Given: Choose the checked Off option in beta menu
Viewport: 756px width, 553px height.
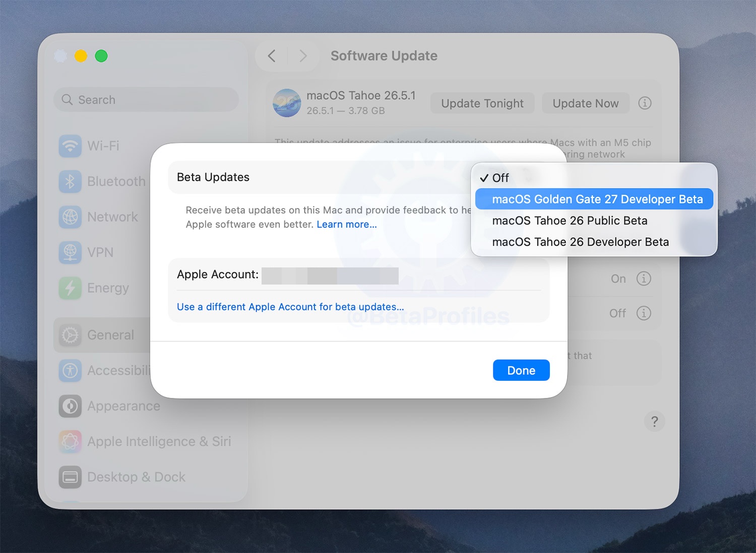Looking at the screenshot, I should [x=594, y=178].
